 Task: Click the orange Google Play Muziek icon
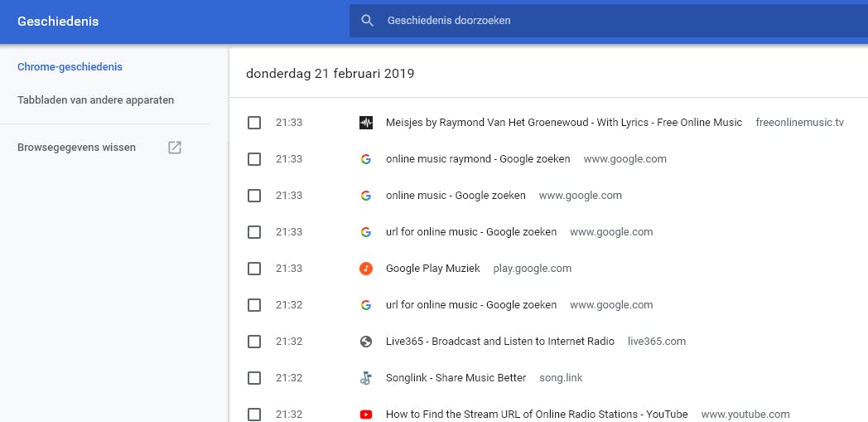[366, 269]
